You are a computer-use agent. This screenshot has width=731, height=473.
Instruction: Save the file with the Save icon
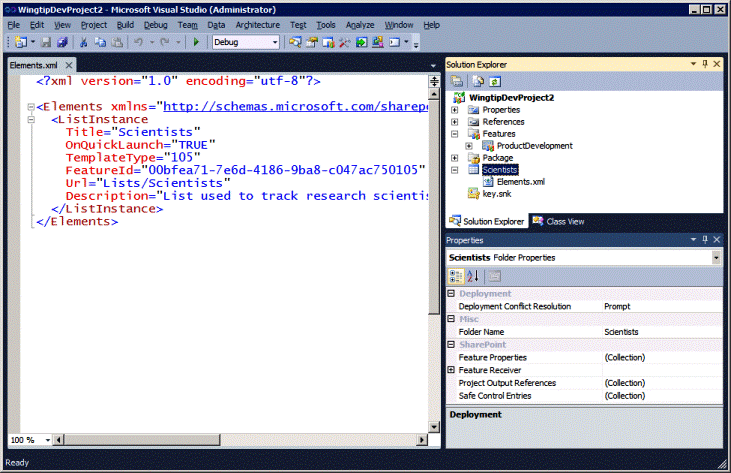(46, 42)
